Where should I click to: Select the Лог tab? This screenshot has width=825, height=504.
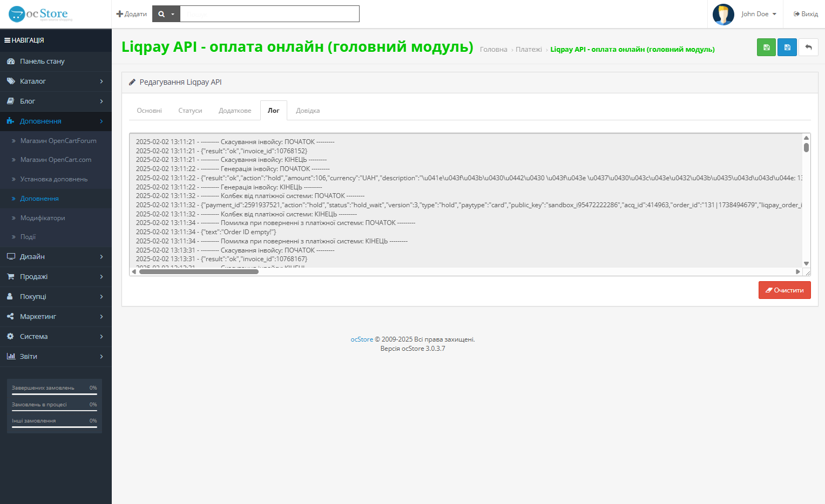point(274,111)
